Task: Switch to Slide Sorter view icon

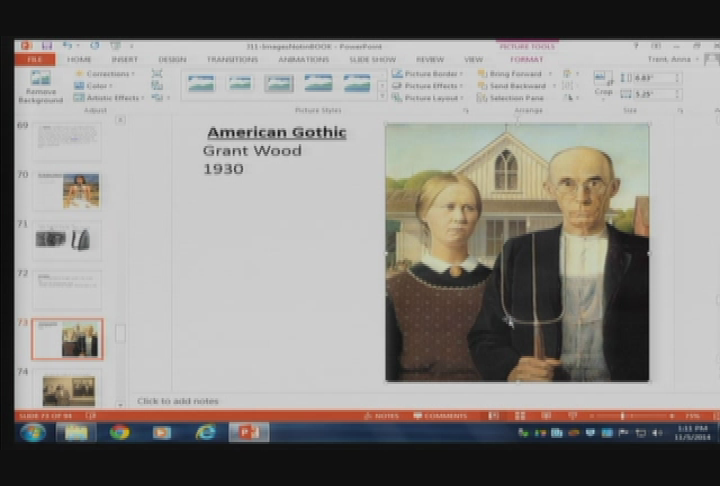Action: (520, 416)
